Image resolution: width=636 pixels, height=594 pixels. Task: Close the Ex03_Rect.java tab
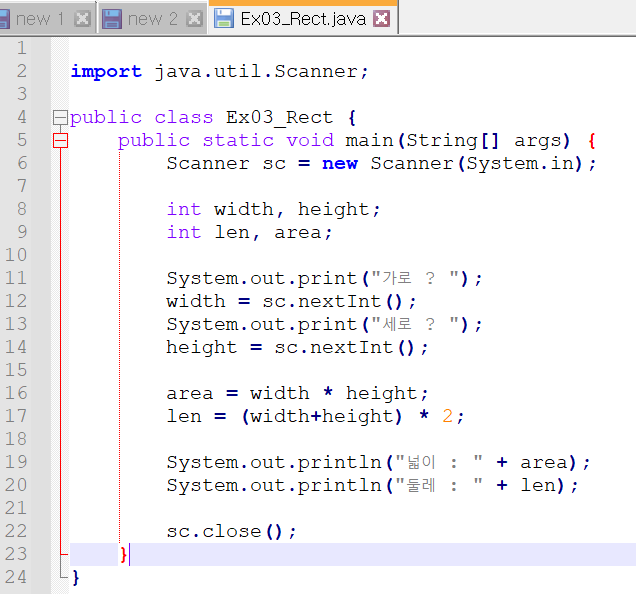382,19
